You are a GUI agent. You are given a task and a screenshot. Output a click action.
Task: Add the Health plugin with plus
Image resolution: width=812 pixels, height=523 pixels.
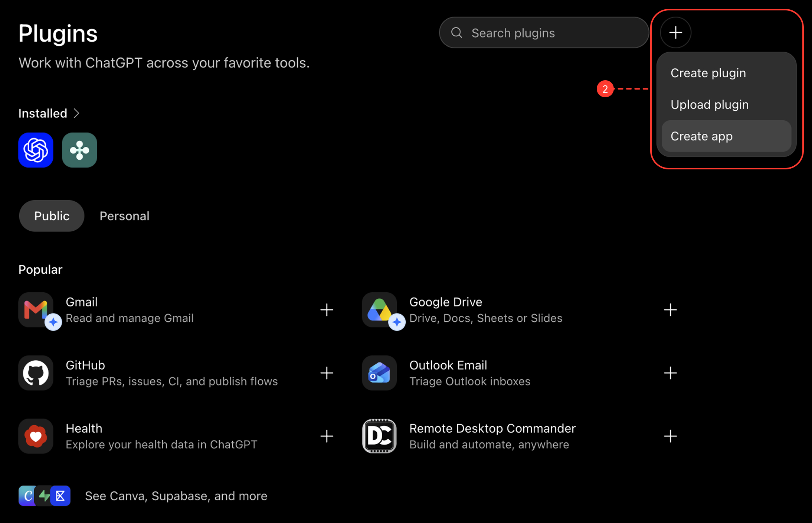pos(327,436)
